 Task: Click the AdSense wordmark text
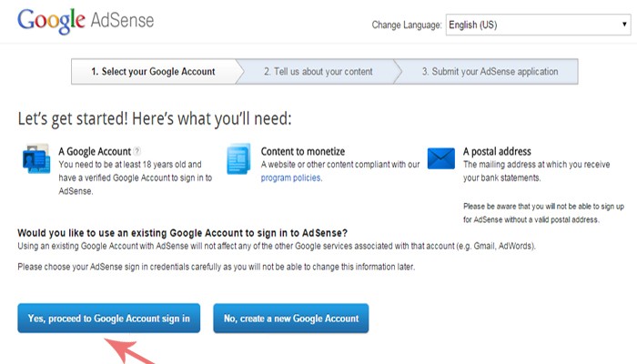121,21
